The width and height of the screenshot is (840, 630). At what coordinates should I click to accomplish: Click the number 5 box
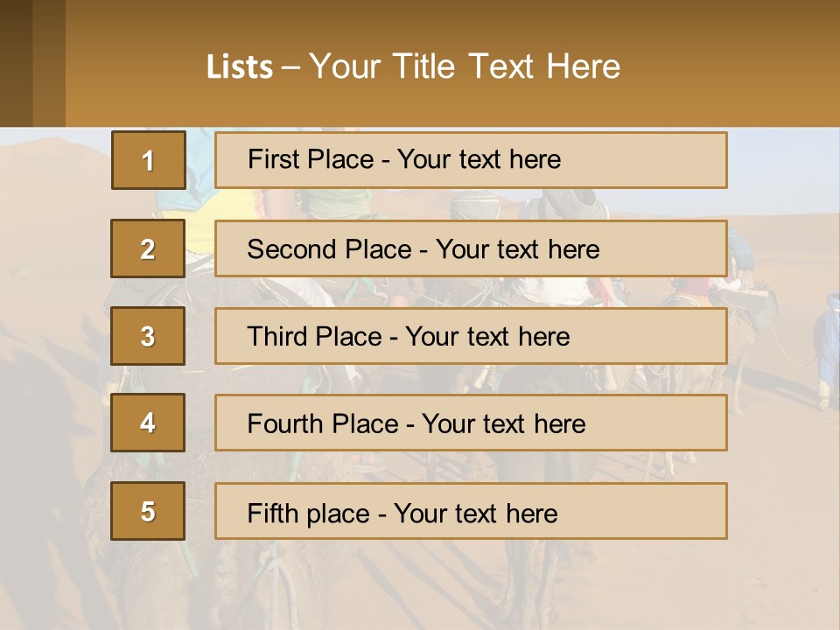148,511
